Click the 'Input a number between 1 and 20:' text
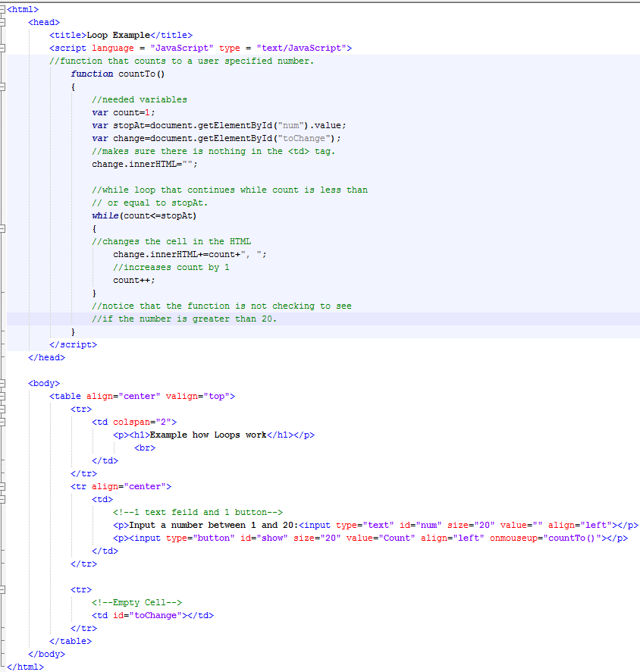The image size is (640, 672). pos(214,525)
